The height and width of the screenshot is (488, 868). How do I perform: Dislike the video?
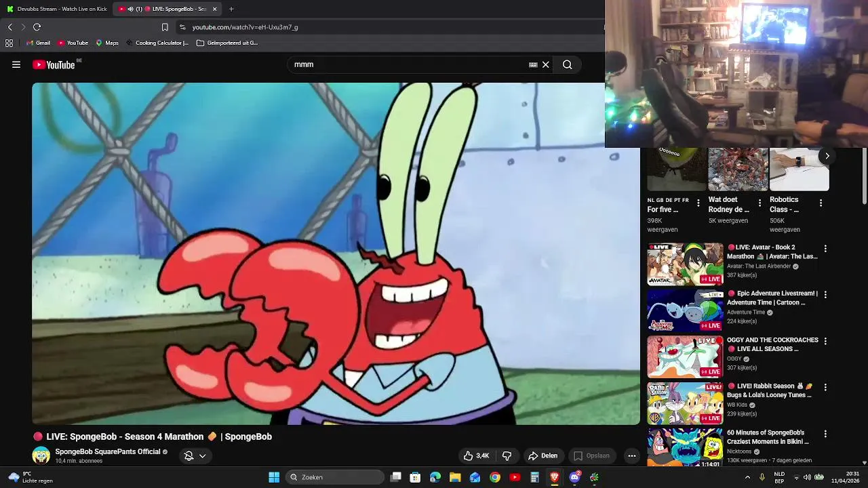tap(507, 455)
